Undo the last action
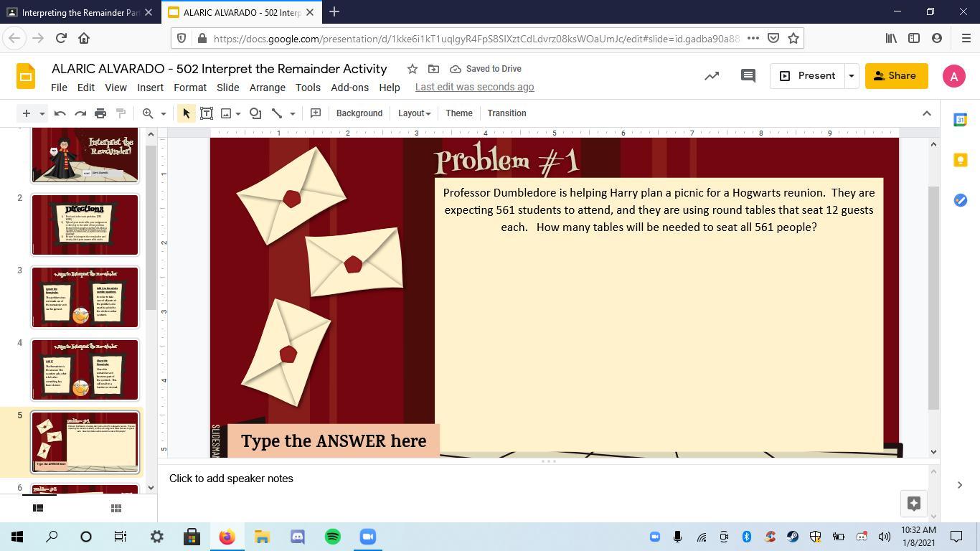 tap(60, 113)
